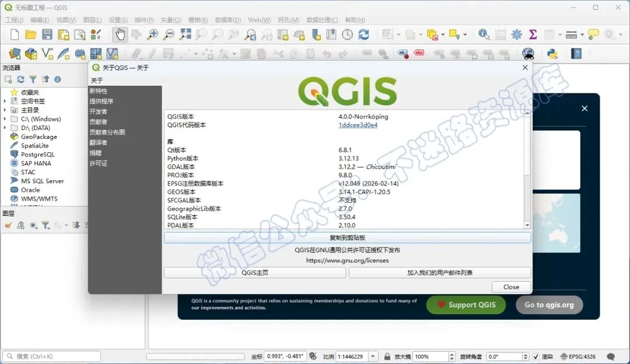Activate the Zoom In magnifier tool

point(152,35)
